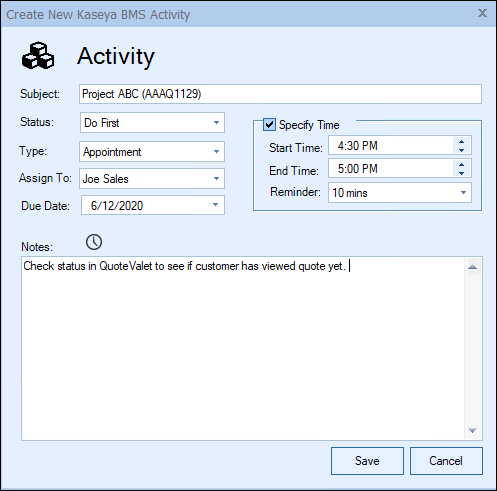The height and width of the screenshot is (491, 497).
Task: Close the Create New Kaseya BMS Activity dialog
Action: pyautogui.click(x=482, y=13)
